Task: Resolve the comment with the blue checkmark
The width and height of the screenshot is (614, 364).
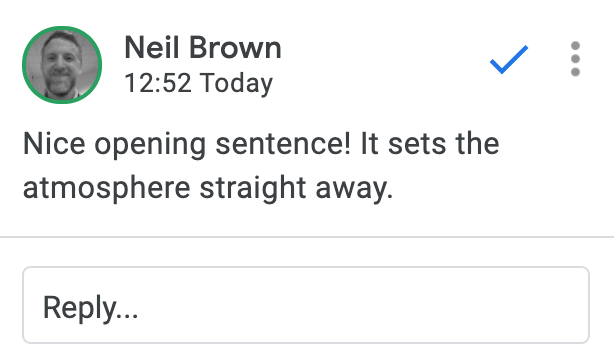Action: click(509, 59)
